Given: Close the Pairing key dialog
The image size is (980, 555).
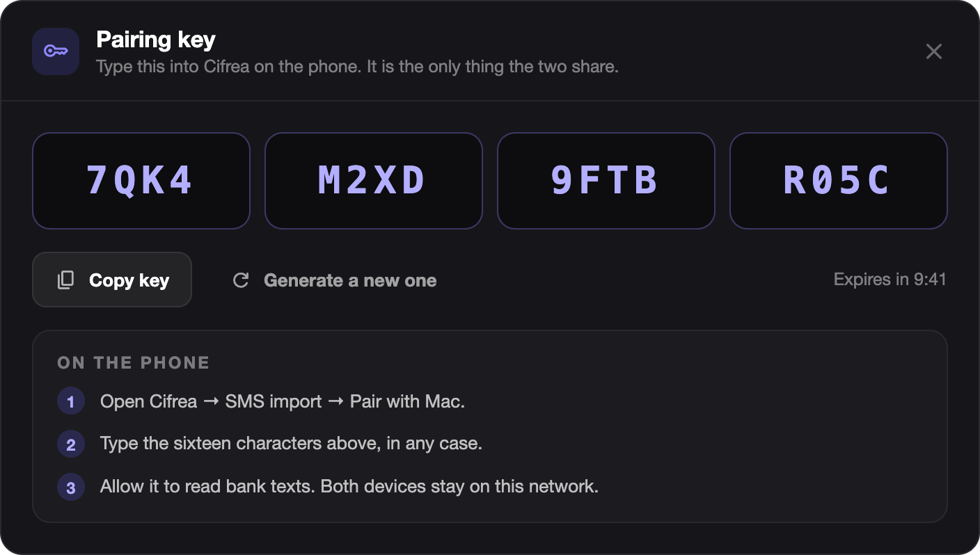Looking at the screenshot, I should [933, 51].
